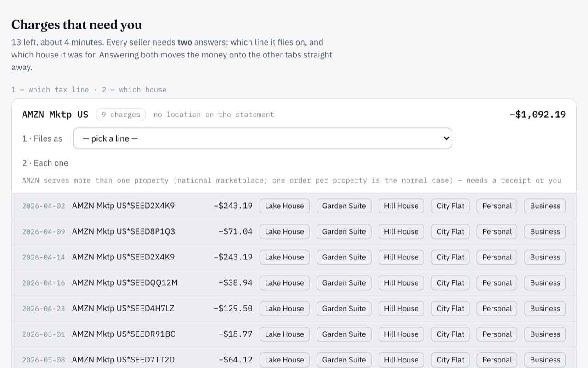Image resolution: width=588 pixels, height=368 pixels.
Task: Assign the -$71.04 charge to Lake House
Action: point(284,231)
